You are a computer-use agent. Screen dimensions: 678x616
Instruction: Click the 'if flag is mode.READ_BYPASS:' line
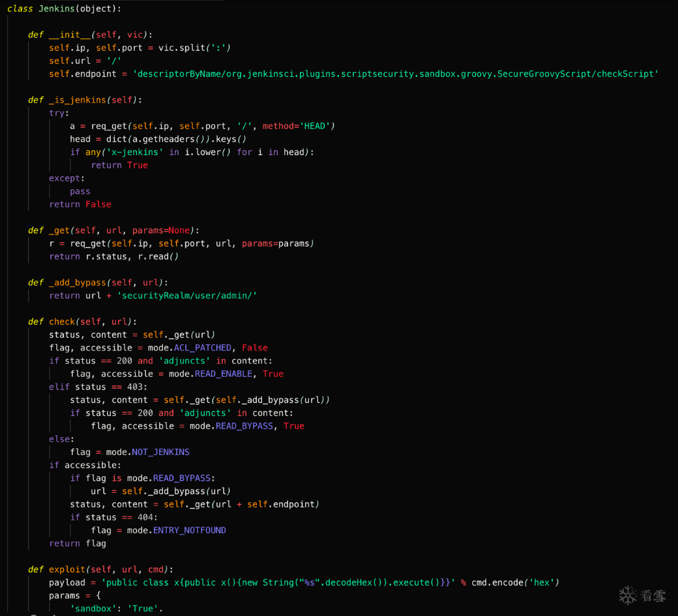point(142,478)
